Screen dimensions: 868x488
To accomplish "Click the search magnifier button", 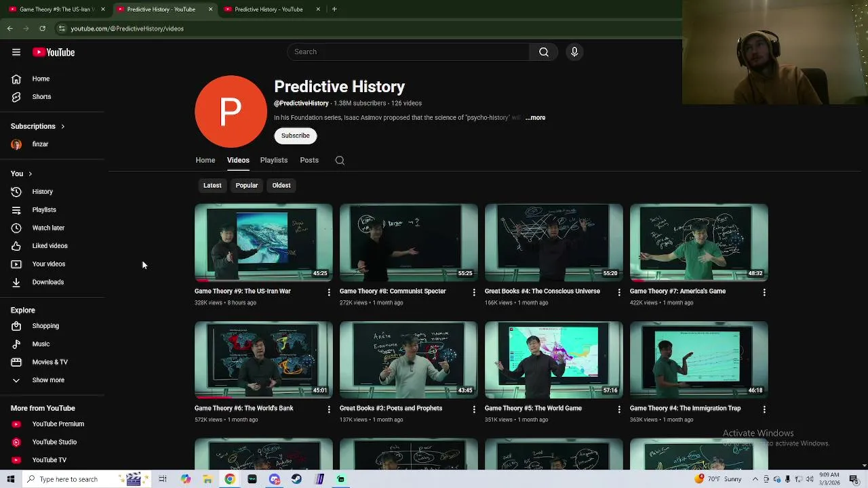I will click(x=544, y=52).
